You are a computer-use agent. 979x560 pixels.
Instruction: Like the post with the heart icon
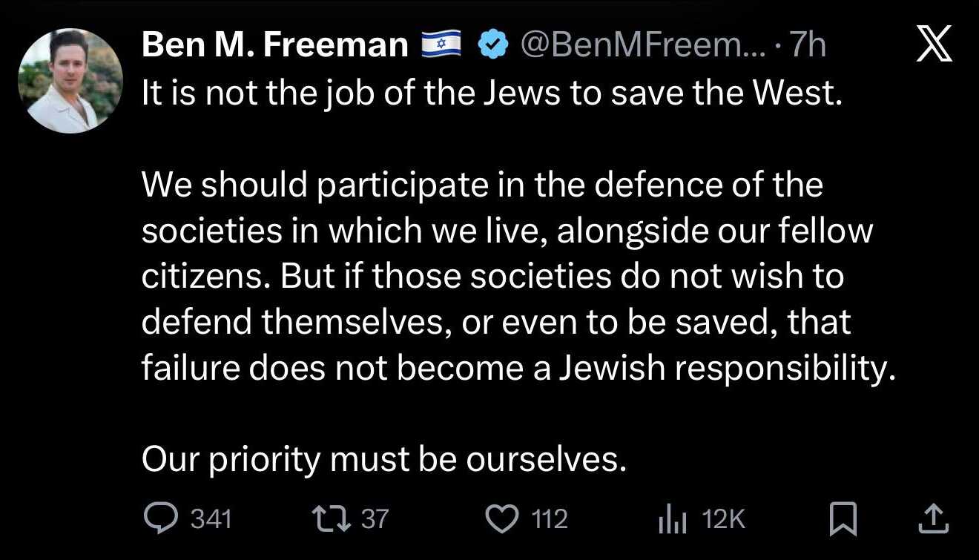(504, 518)
